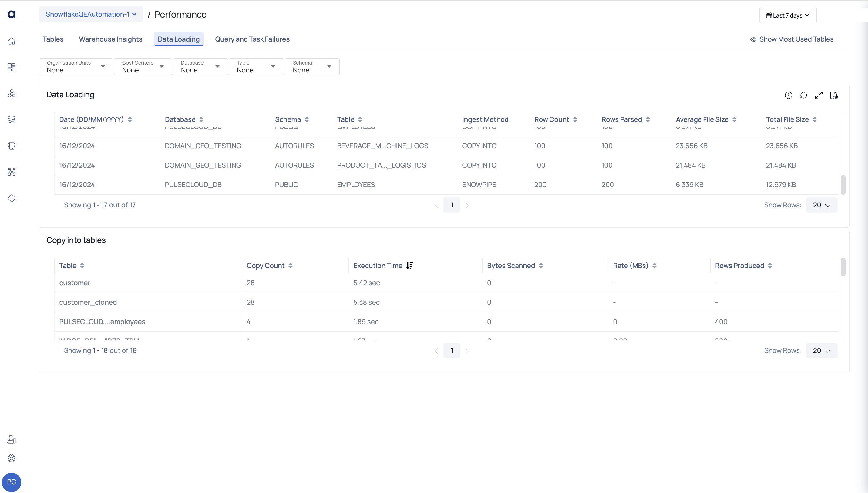Screen dimensions: 868x493
Task: Open Last 7 days date range dropdown
Action: coord(788,15)
